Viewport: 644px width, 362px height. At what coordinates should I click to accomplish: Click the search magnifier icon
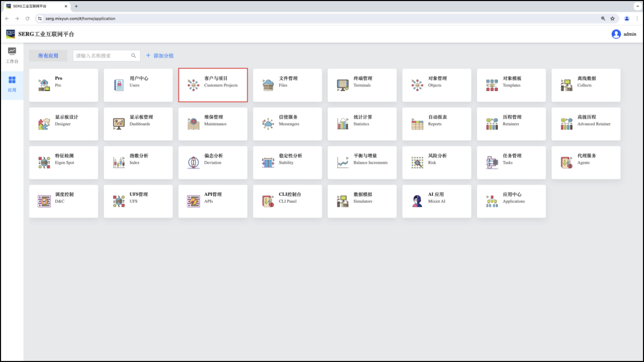coord(133,56)
